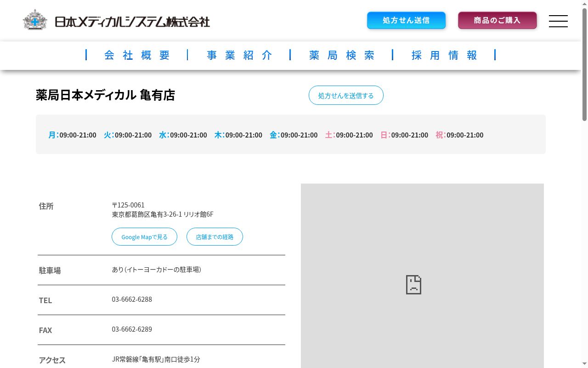Select the Friday hours 金:09:00-21:00

coord(294,135)
